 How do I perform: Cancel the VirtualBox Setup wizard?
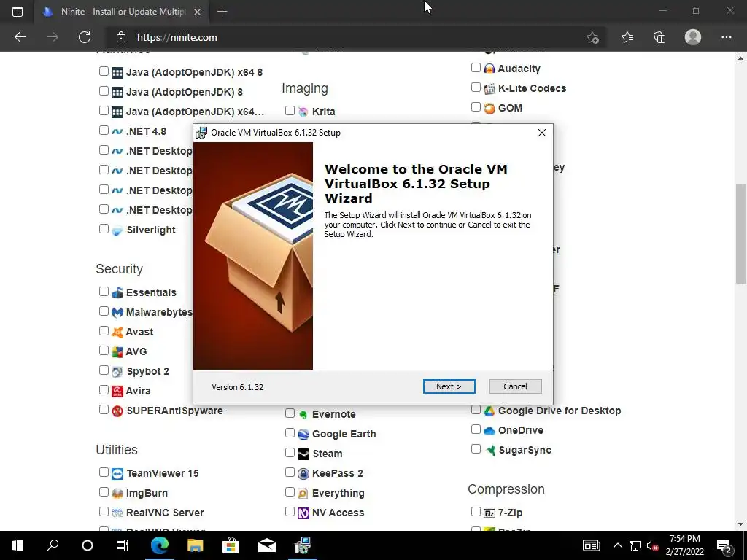(515, 386)
